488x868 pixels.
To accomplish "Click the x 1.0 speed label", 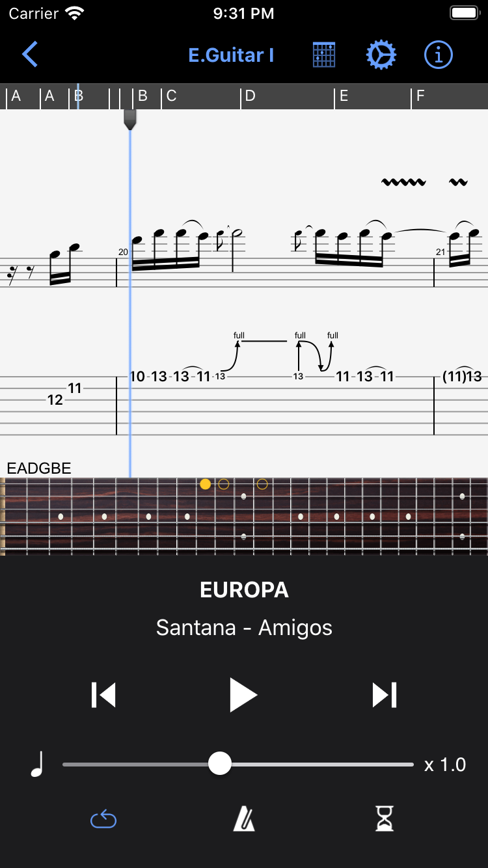I will (445, 765).
